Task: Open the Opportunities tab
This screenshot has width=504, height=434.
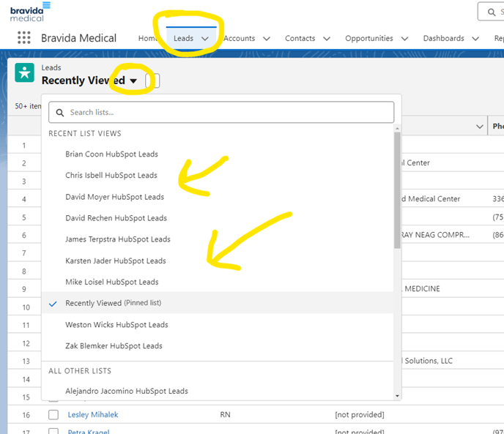Action: point(369,39)
